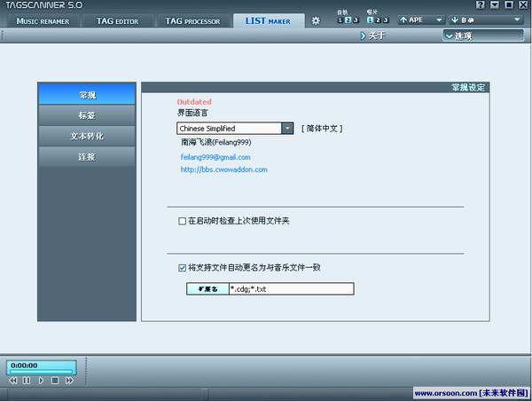Rewind with the player's skip-back button
This screenshot has height=401, width=532.
click(13, 381)
